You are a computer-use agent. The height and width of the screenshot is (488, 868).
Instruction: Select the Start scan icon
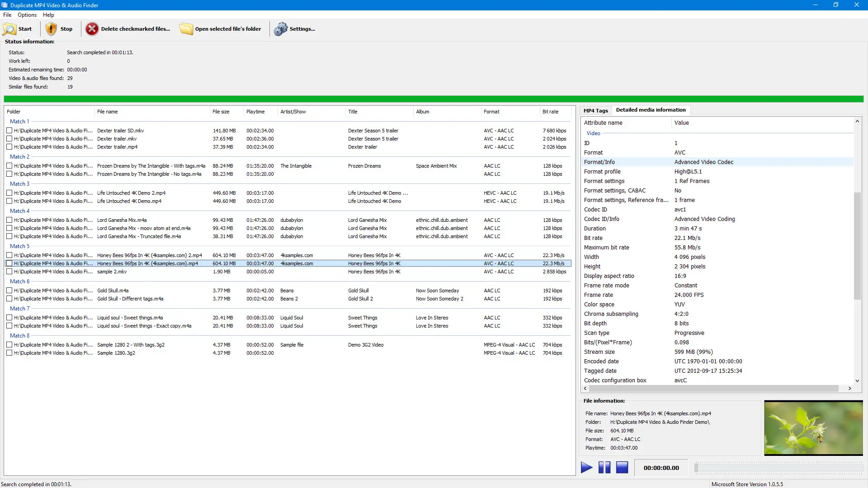tap(9, 29)
